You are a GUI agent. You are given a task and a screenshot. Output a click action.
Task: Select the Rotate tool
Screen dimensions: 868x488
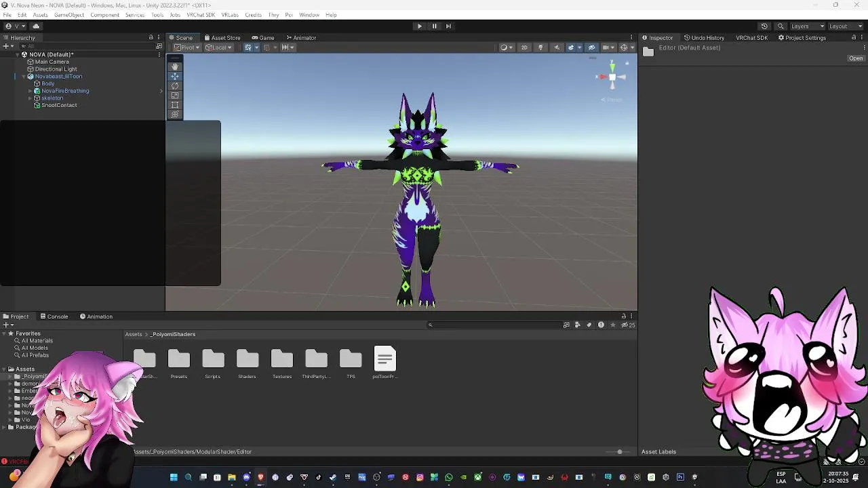(x=175, y=85)
